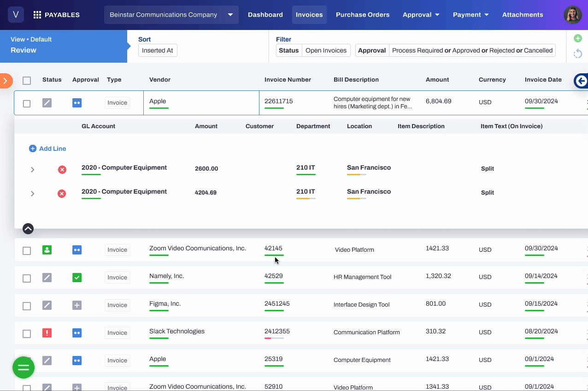Open the user profile avatar
The width and height of the screenshot is (588, 391).
[573, 15]
